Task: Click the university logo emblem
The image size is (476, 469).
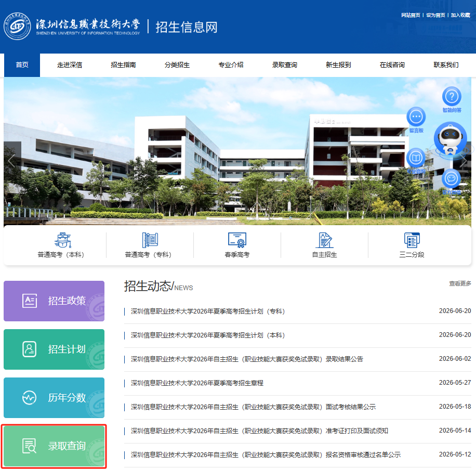Action: 17,26
